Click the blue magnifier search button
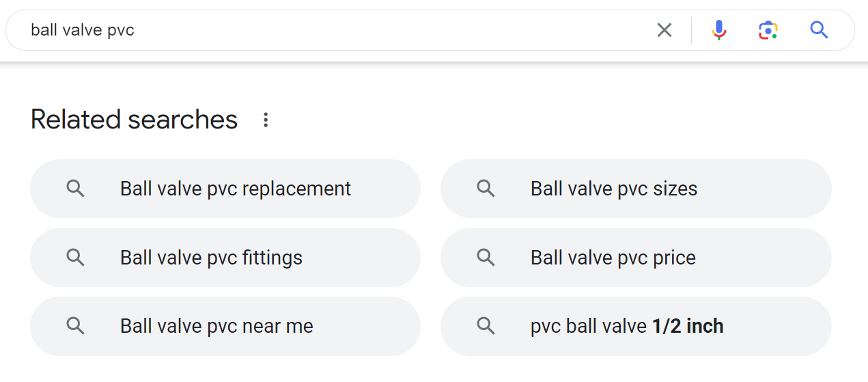Screen dimensions: 868x382 [x=819, y=30]
